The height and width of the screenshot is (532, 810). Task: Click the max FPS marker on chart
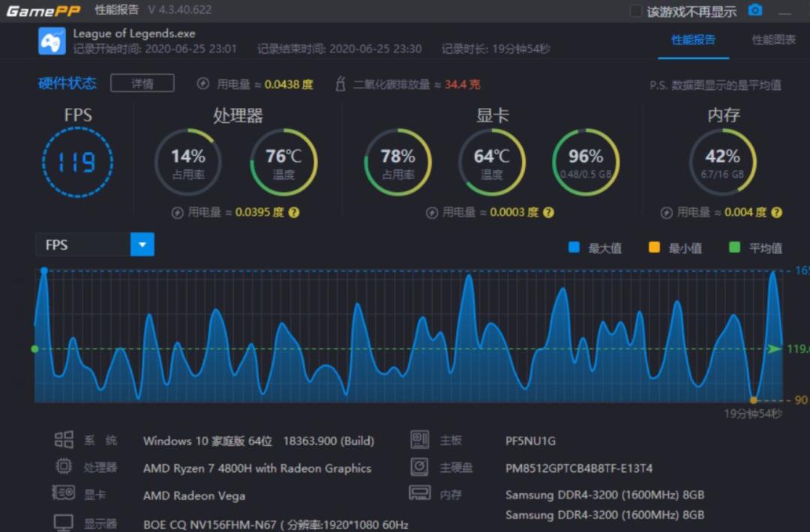click(44, 270)
